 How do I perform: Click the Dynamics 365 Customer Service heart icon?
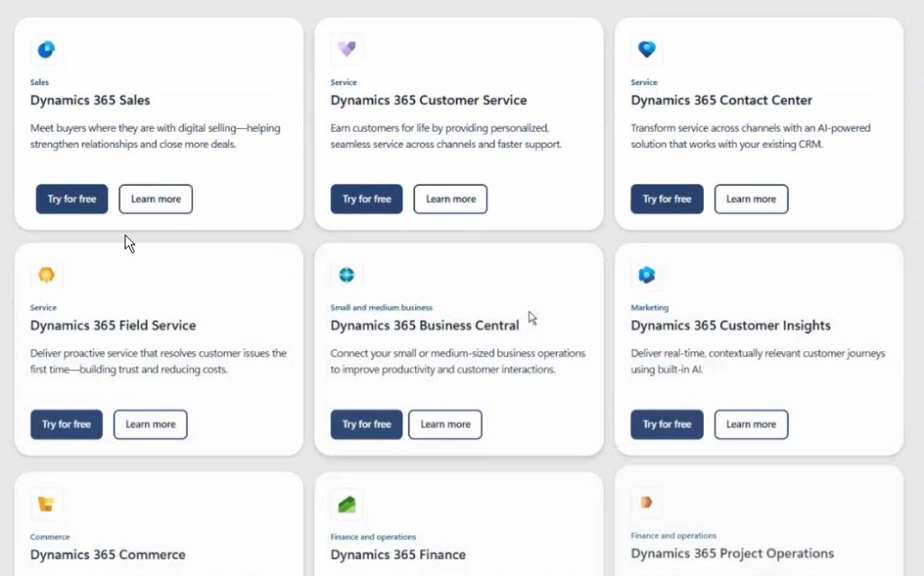(346, 50)
